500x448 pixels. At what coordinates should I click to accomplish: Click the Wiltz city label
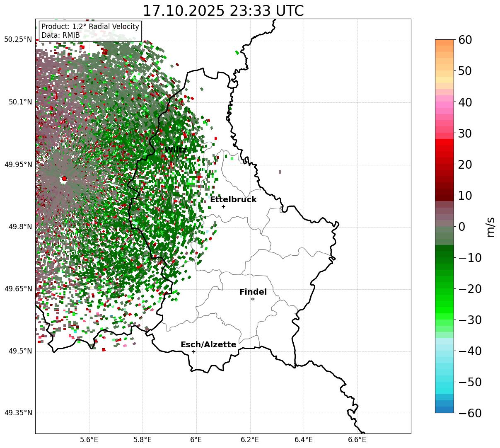[x=175, y=150]
